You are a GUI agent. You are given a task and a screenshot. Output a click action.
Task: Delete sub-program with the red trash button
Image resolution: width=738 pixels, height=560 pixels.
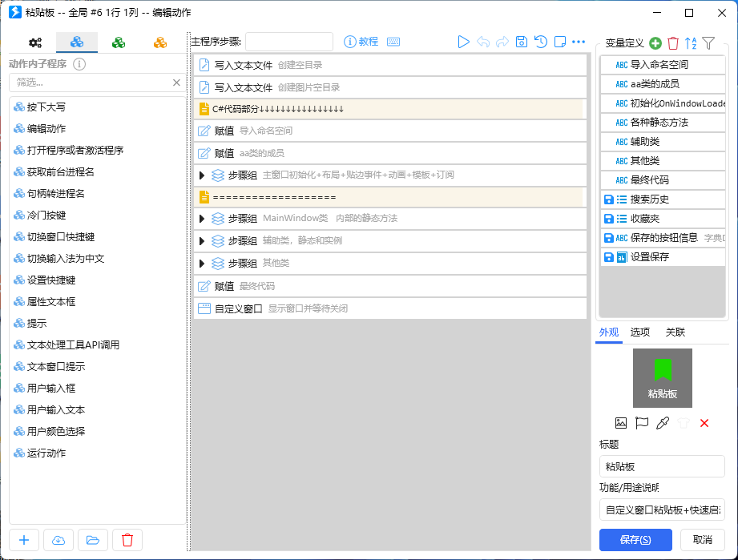127,540
